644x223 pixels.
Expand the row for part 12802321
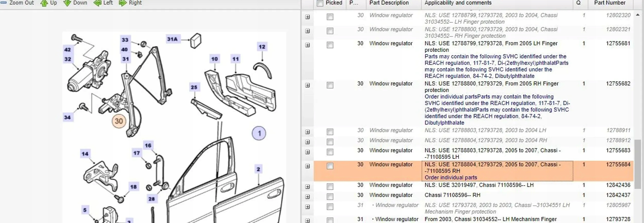click(x=308, y=31)
